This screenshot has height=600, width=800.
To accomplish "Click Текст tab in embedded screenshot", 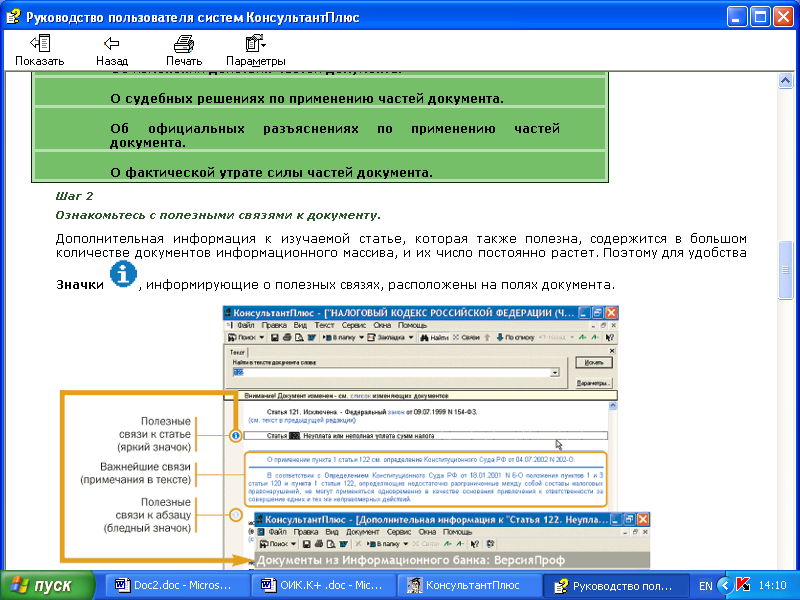I will 237,352.
